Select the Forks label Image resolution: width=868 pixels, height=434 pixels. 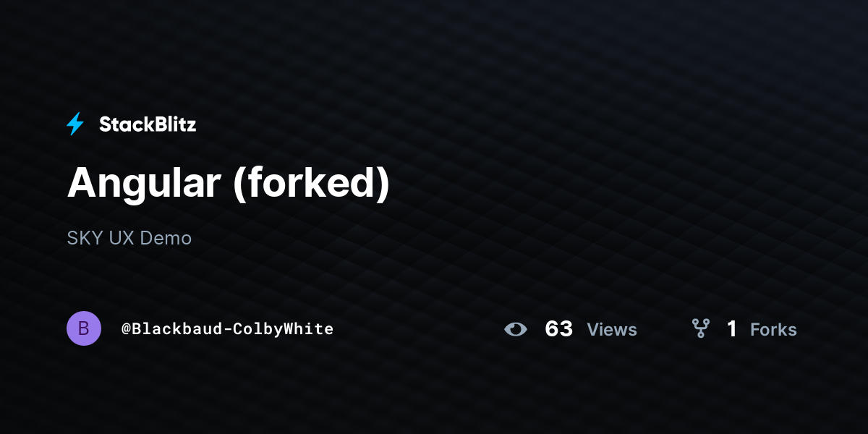click(x=773, y=330)
